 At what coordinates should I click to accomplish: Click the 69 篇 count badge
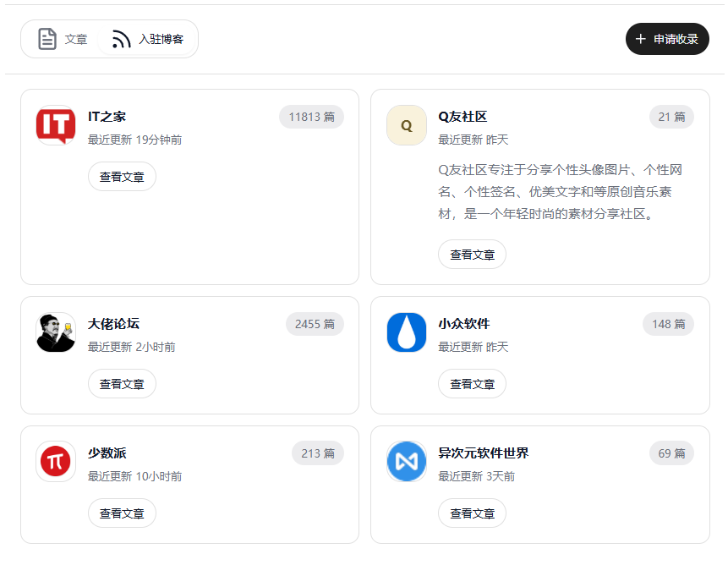pos(671,453)
